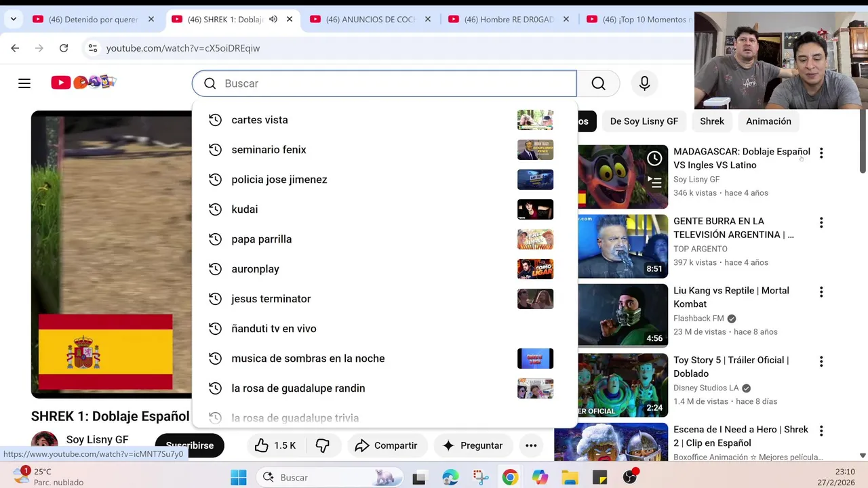The height and width of the screenshot is (488, 868).
Task: Close the Detenido por querer tab
Action: point(151,20)
